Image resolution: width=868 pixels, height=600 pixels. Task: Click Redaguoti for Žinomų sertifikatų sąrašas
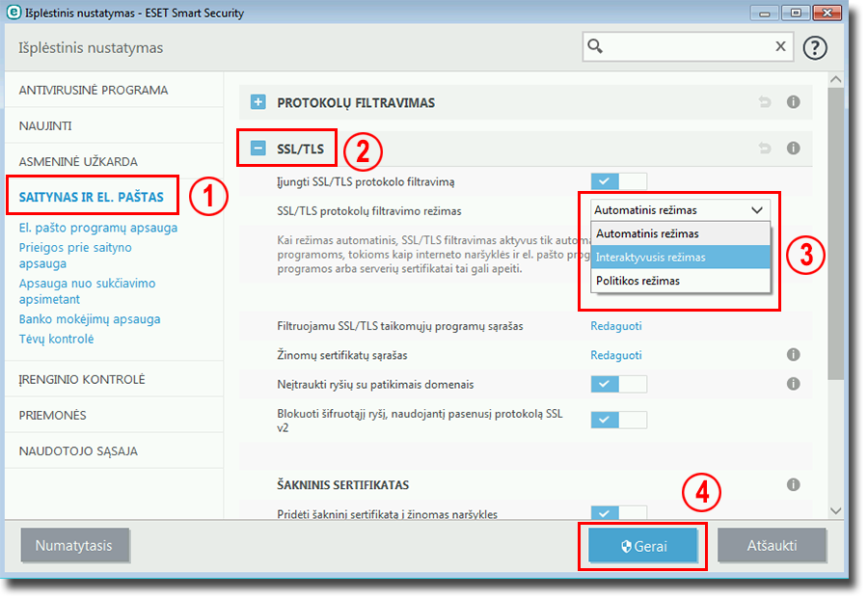616,355
